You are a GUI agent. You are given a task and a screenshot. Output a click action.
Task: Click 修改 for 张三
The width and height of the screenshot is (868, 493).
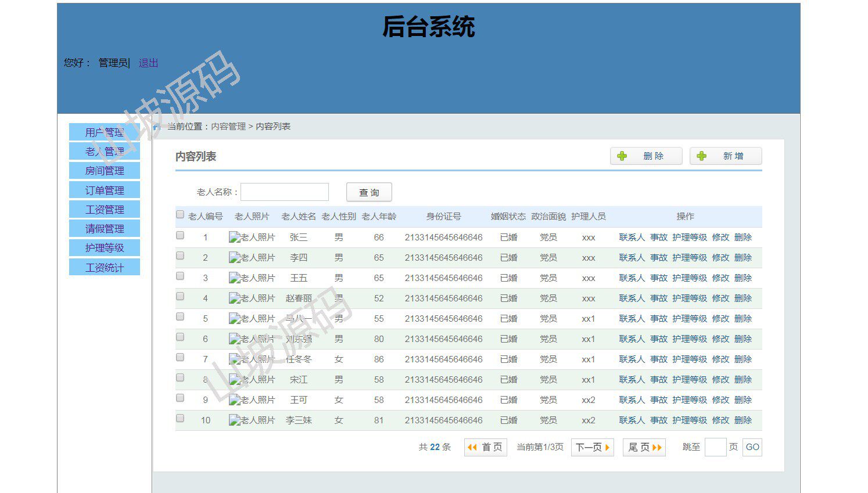[x=720, y=237]
